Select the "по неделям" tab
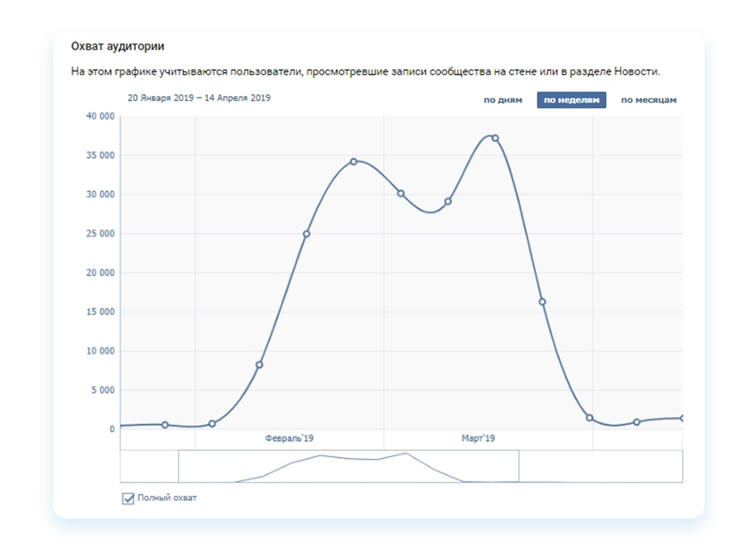This screenshot has width=756, height=549. 571,100
